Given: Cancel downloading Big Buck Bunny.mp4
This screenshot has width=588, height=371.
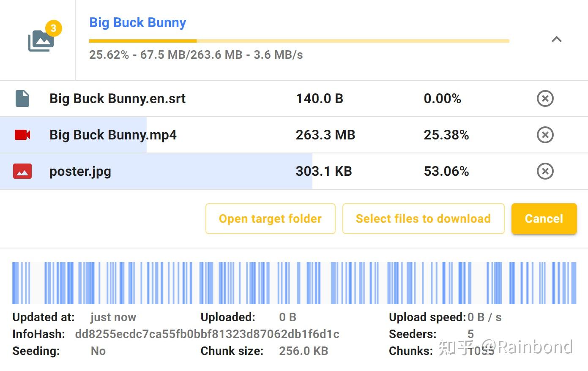Looking at the screenshot, I should 545,135.
